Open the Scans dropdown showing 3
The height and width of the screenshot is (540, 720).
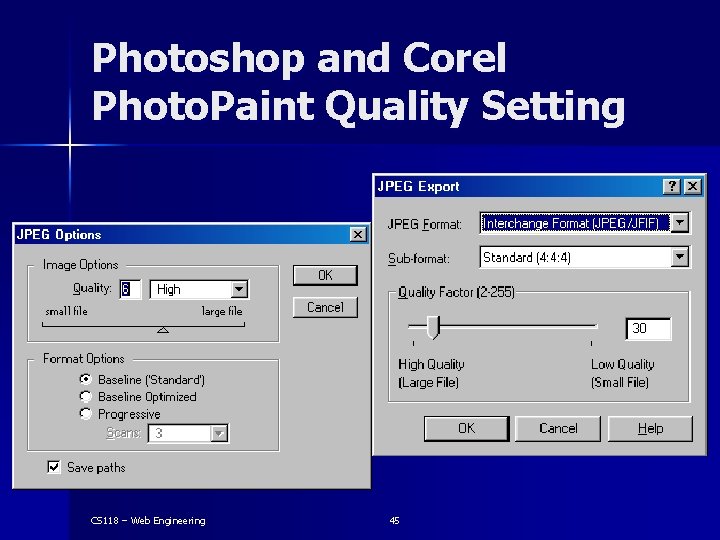click(188, 433)
